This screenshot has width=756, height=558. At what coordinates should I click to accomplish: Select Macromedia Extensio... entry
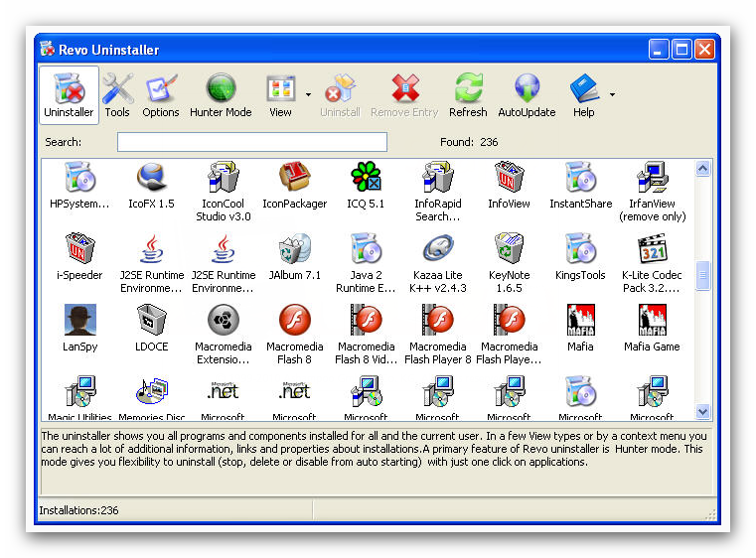[x=224, y=334]
